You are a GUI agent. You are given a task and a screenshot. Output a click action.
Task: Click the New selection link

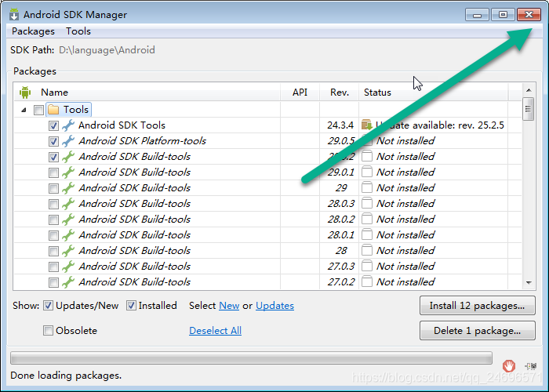pyautogui.click(x=229, y=306)
